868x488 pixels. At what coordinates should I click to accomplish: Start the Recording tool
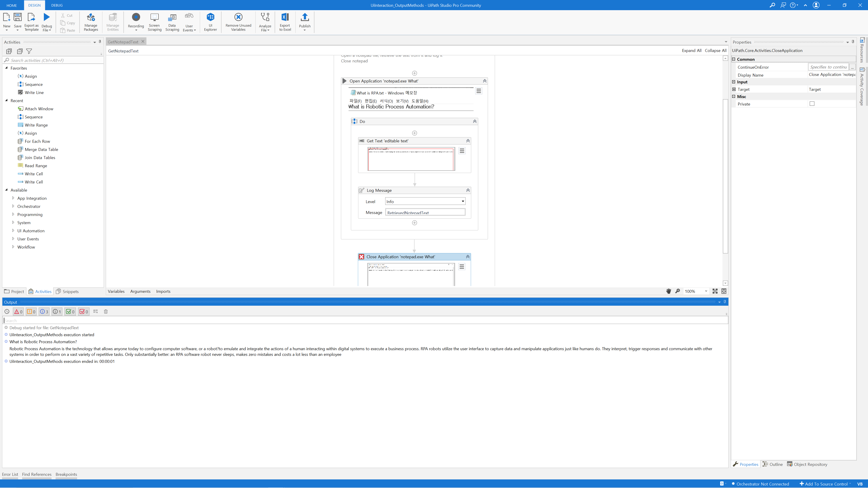[x=136, y=22]
